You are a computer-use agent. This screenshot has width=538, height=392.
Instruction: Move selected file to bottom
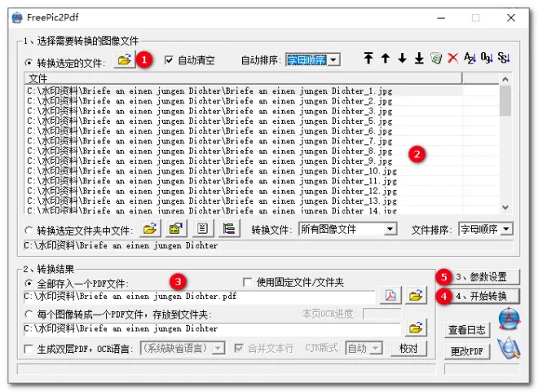click(419, 58)
